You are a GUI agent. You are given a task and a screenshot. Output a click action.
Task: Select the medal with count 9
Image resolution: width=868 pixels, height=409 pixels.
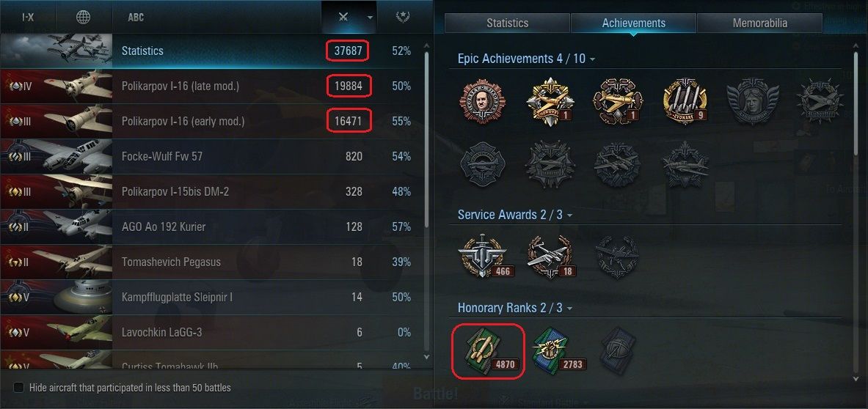[685, 102]
